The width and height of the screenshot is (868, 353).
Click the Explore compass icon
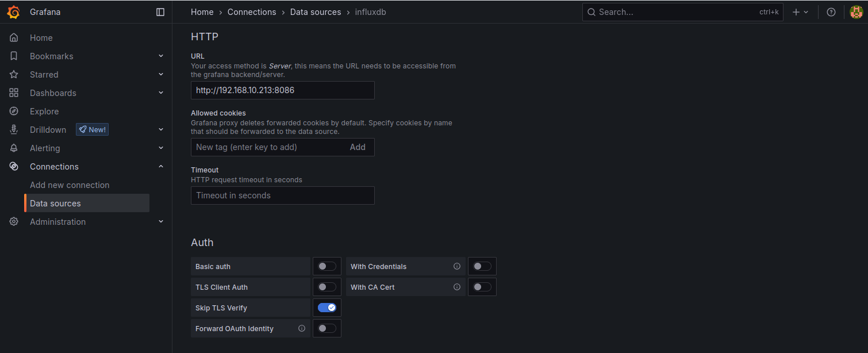point(14,112)
